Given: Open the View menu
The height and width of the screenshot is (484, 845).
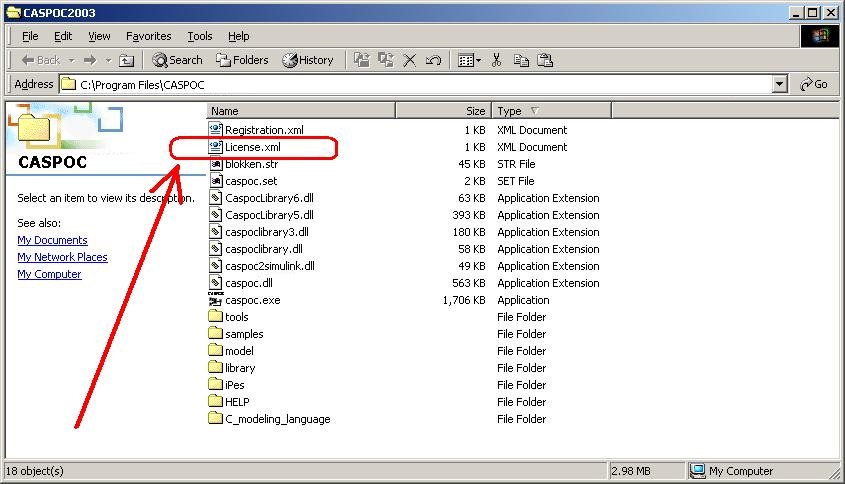Looking at the screenshot, I should [99, 36].
